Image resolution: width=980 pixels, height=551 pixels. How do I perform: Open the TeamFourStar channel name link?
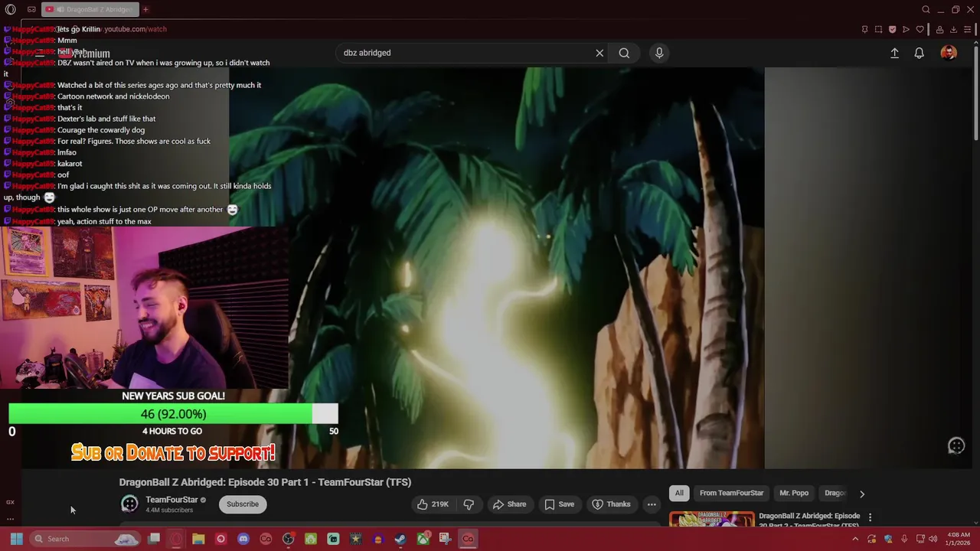coord(171,500)
